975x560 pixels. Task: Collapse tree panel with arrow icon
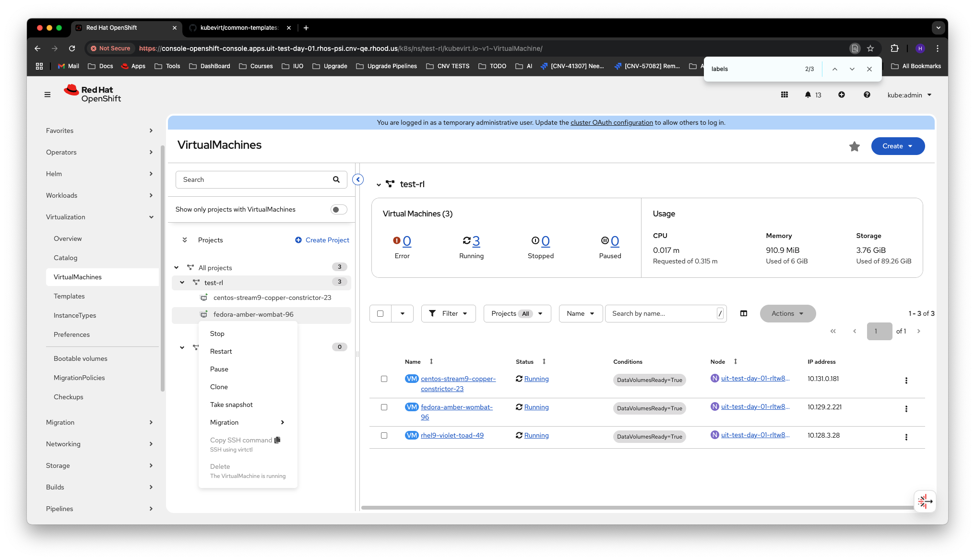[x=358, y=179]
